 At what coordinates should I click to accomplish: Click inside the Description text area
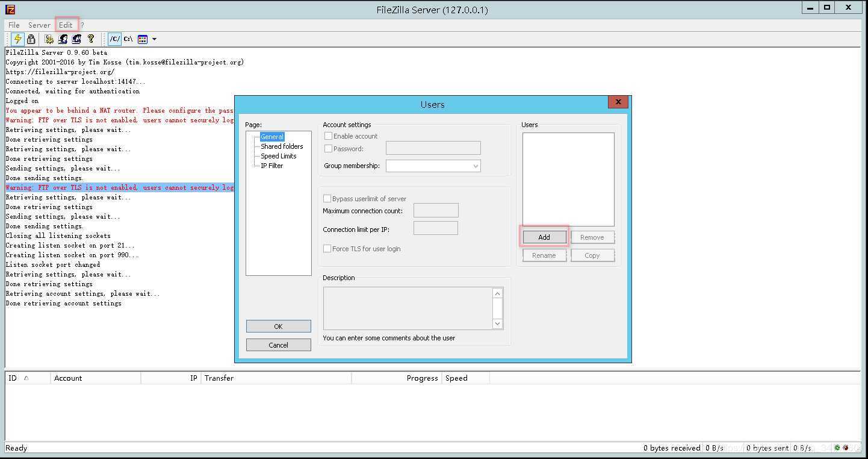click(x=408, y=308)
